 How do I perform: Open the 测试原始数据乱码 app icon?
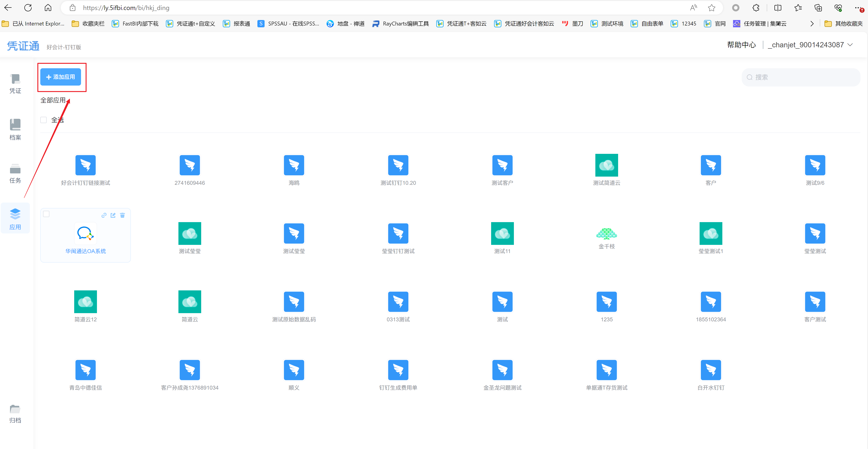294,302
